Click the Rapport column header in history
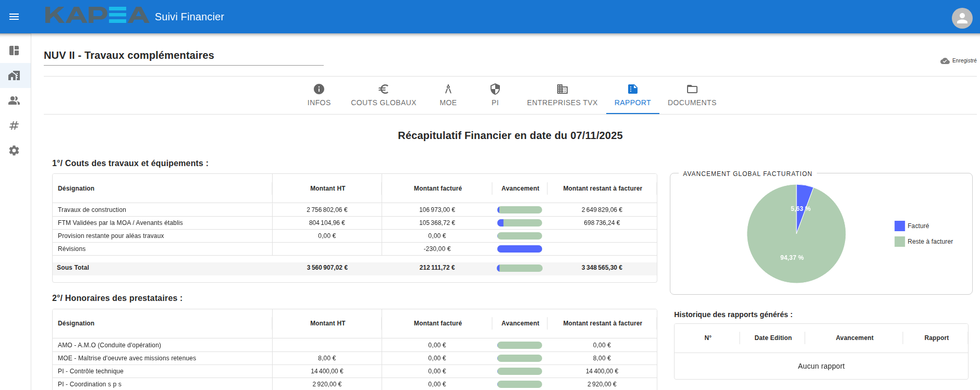 point(936,338)
